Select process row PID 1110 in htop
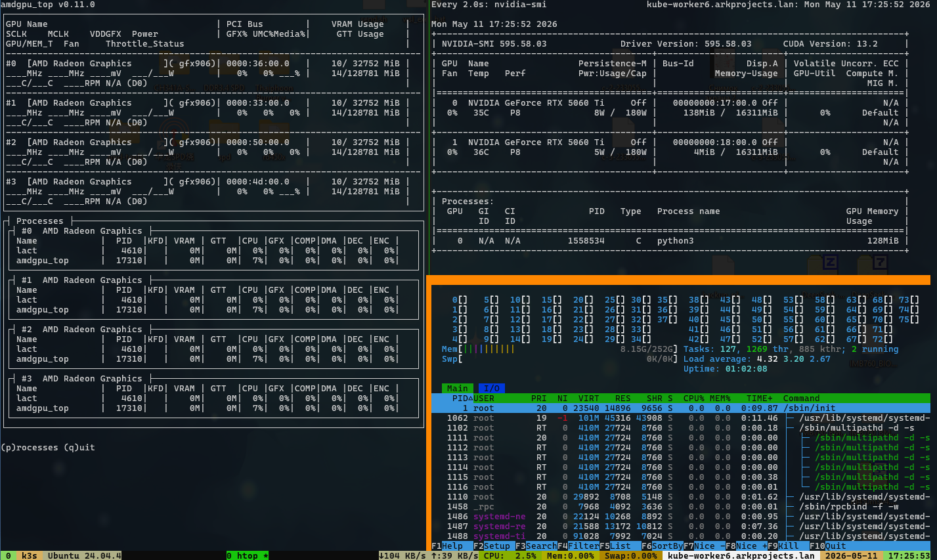This screenshot has width=937, height=560. tap(681, 497)
